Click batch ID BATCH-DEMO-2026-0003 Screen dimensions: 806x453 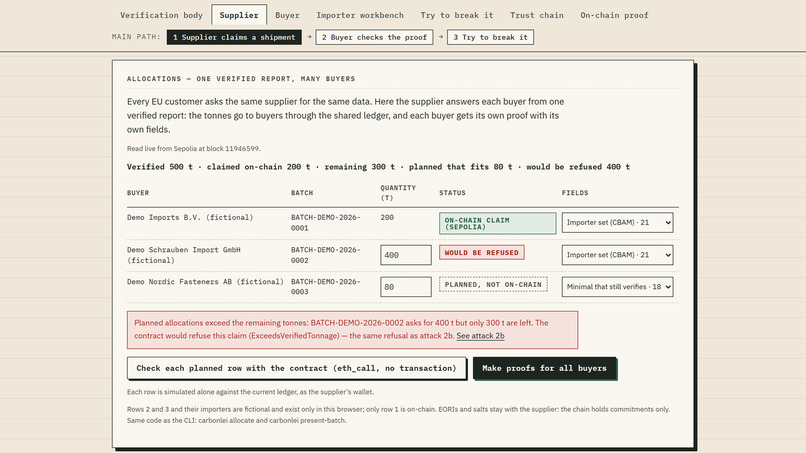coord(325,287)
